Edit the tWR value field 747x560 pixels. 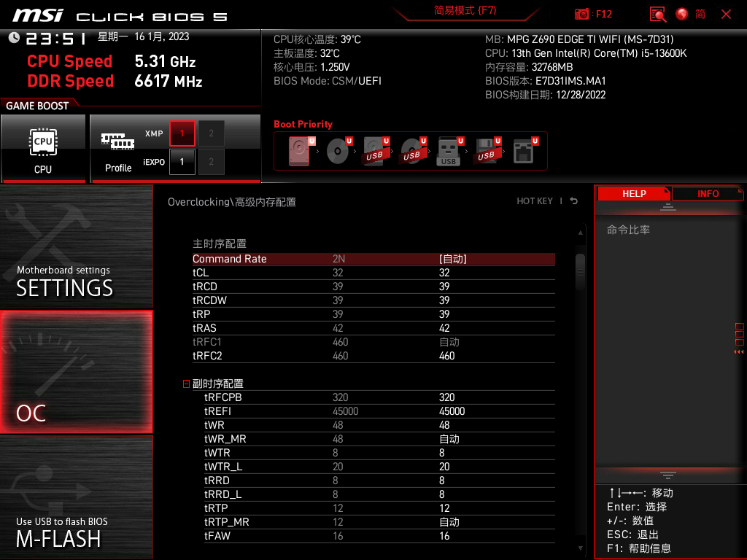point(444,425)
